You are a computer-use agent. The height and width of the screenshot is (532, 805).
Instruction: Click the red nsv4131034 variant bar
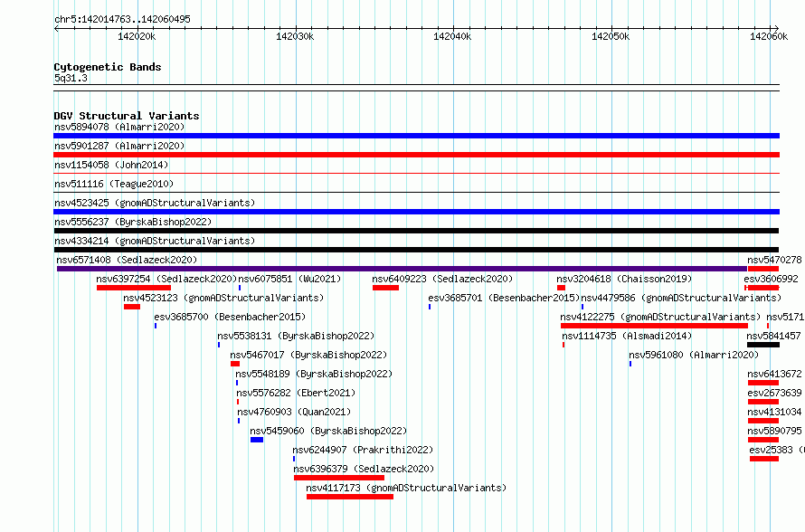pyautogui.click(x=763, y=421)
